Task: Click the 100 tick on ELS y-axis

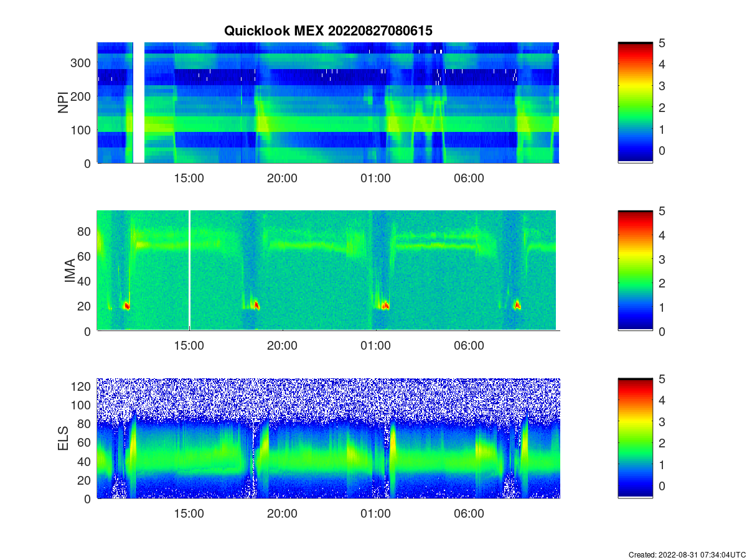Action: point(82,405)
